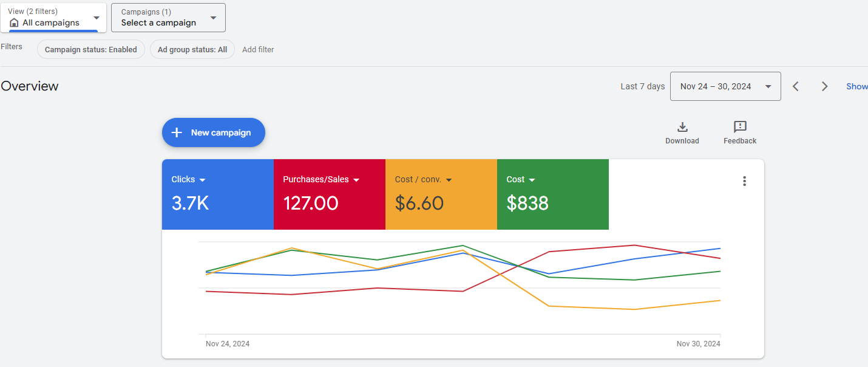Go to previous date range arrow

(796, 86)
